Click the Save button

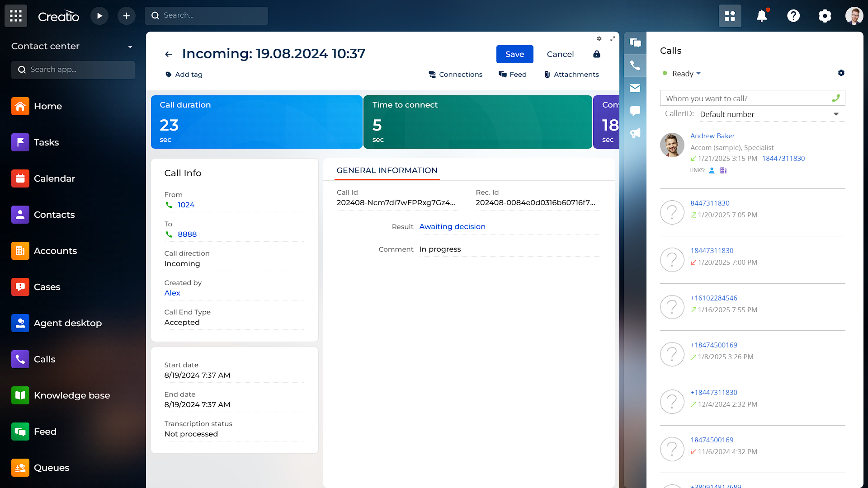click(x=515, y=54)
